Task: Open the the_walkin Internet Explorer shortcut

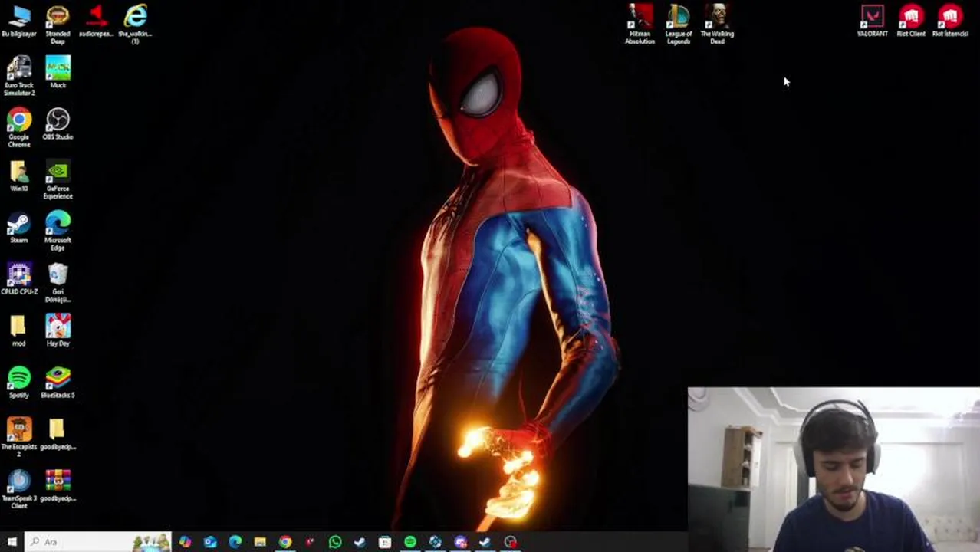Action: click(135, 24)
